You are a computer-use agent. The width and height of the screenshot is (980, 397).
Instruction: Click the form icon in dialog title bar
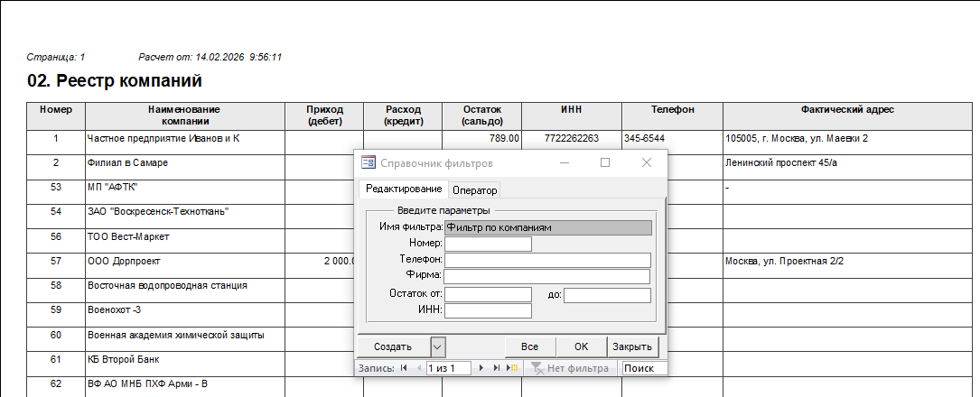pyautogui.click(x=369, y=163)
